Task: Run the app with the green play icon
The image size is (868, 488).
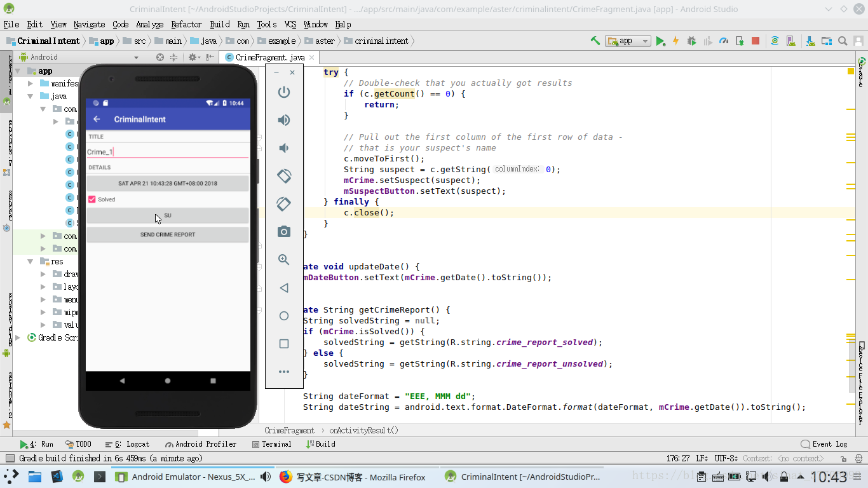Action: [x=661, y=41]
